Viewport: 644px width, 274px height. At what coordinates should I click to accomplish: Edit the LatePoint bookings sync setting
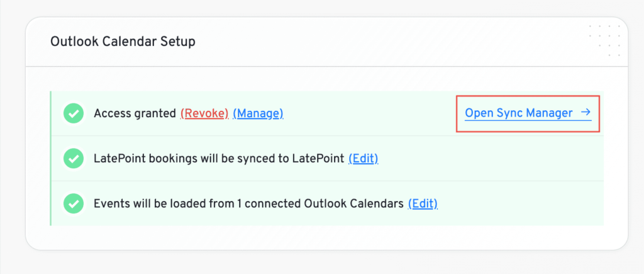click(x=364, y=159)
